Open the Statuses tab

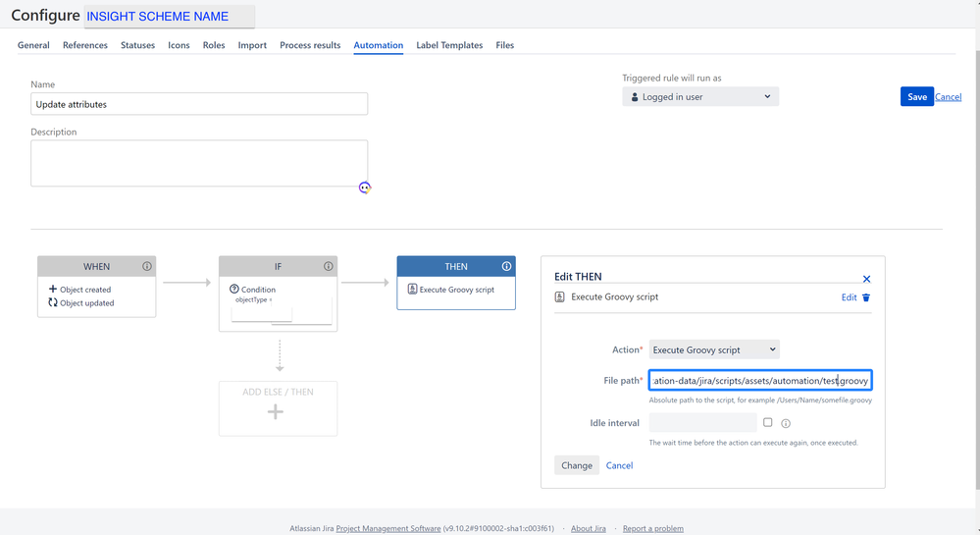tap(137, 45)
